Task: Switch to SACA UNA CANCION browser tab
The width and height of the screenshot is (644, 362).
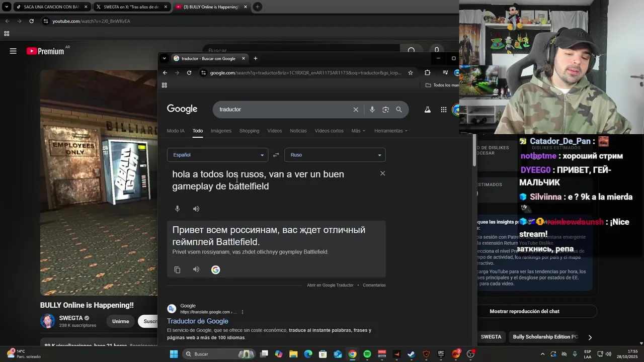Action: [x=52, y=7]
